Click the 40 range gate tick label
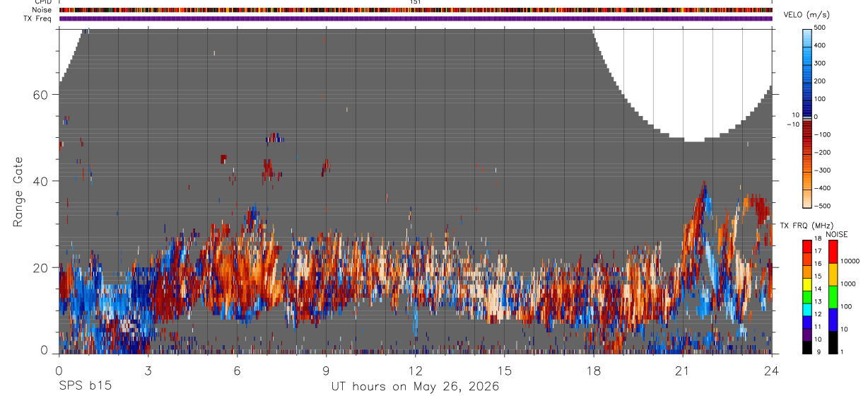Screen dimensions: 868x401 [40, 181]
